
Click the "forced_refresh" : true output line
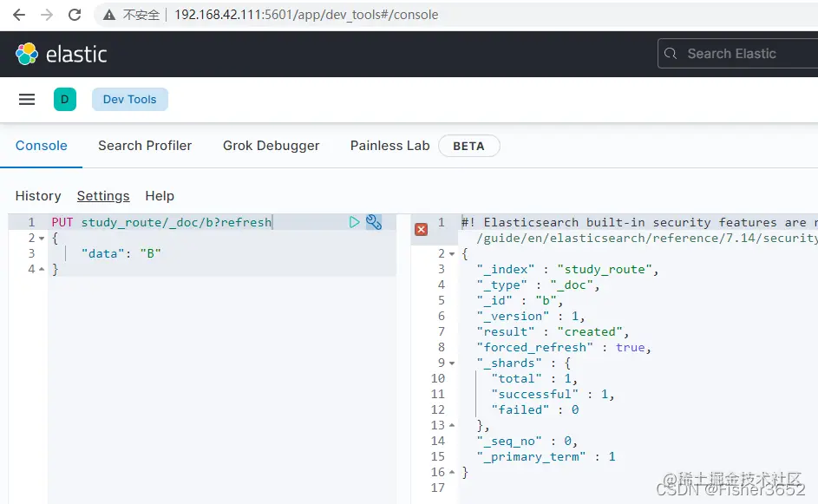click(564, 348)
